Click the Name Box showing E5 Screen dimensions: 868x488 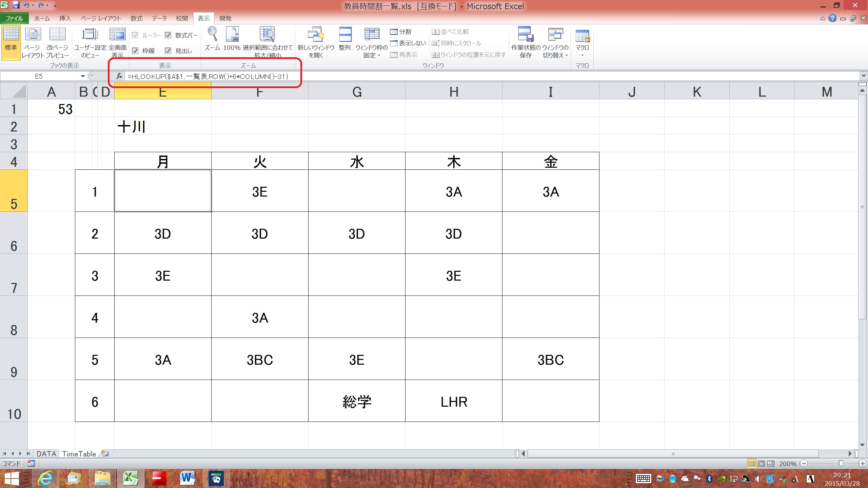pyautogui.click(x=39, y=76)
